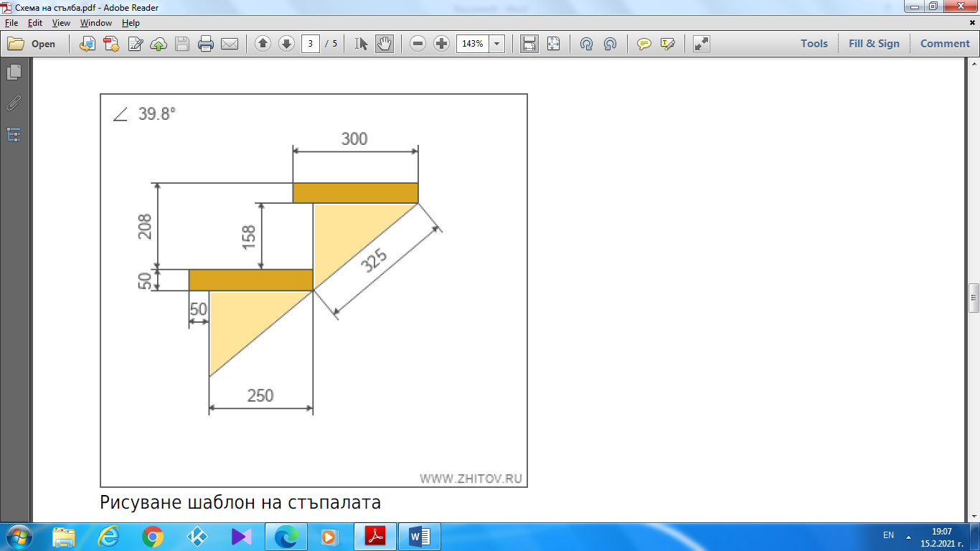Open the View menu
The width and height of the screenshot is (980, 551).
pyautogui.click(x=61, y=23)
